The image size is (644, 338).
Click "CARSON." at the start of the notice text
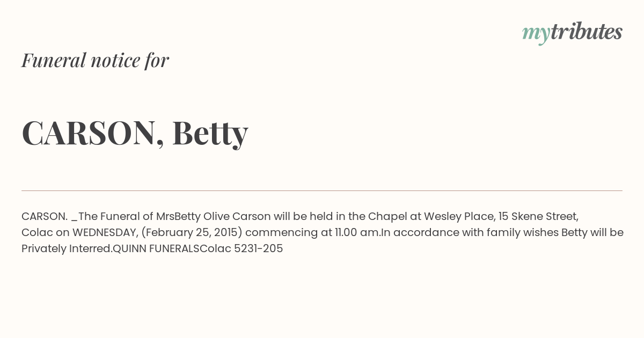[x=45, y=217]
